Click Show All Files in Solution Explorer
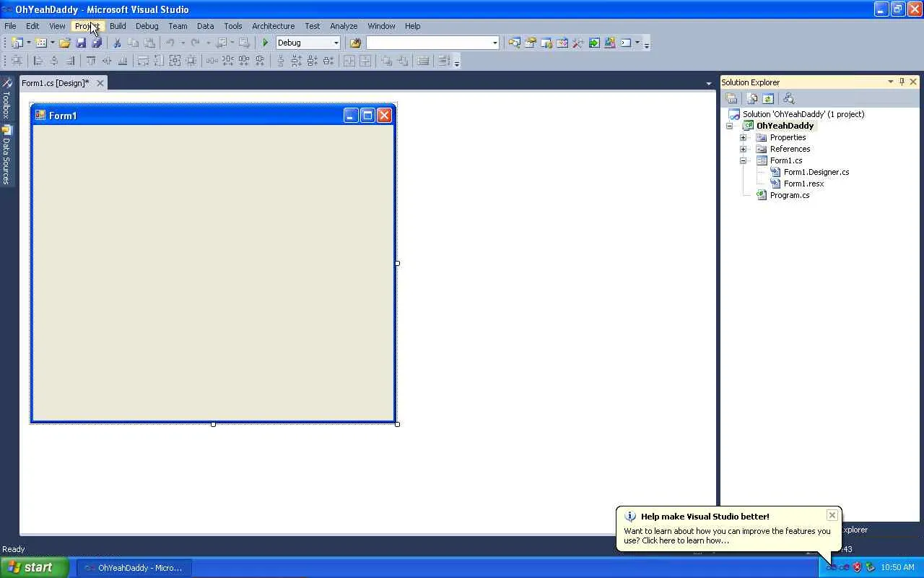Screen dimensions: 924x578 tap(752, 98)
